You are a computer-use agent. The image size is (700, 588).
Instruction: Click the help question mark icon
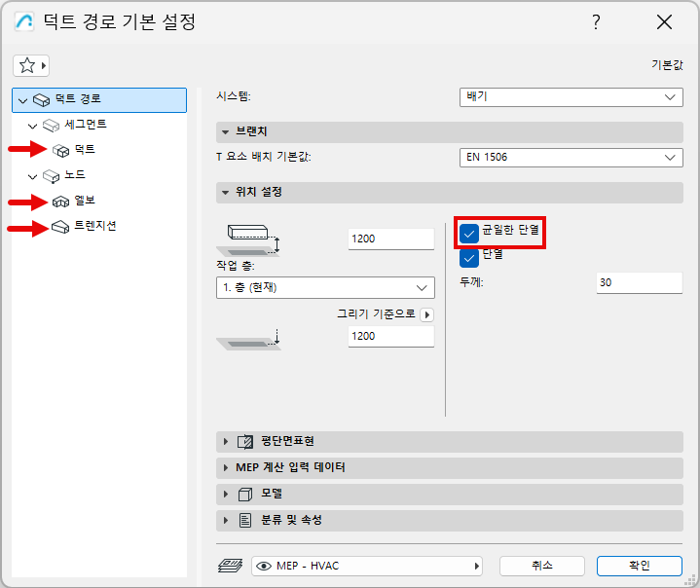click(596, 21)
